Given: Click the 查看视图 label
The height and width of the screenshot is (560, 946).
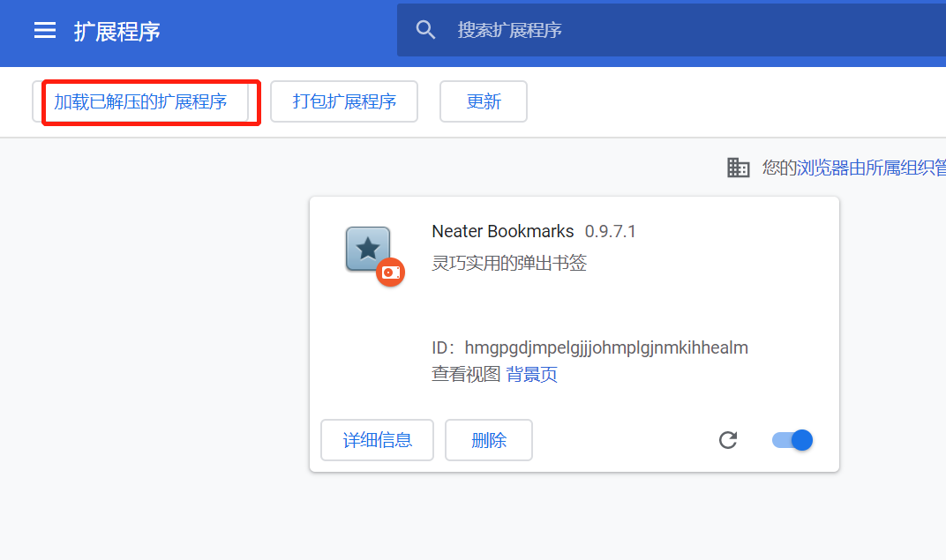Looking at the screenshot, I should pos(466,374).
